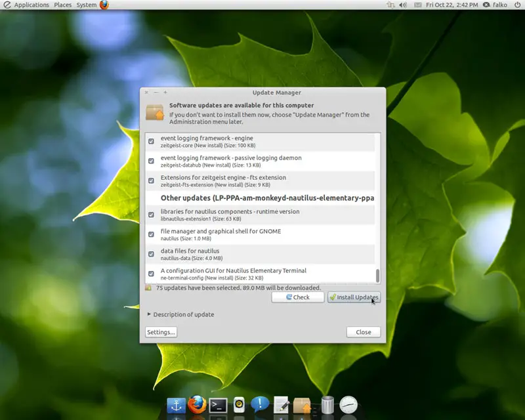Open the network indicator in top panel
Viewport: 525px width, 420px height.
[390, 5]
